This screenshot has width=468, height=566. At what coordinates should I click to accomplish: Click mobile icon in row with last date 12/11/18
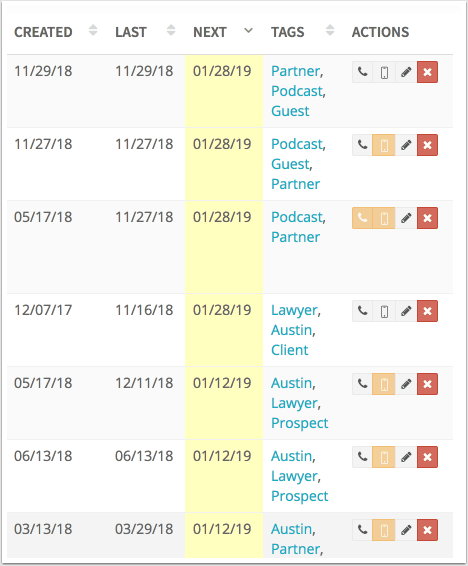384,384
